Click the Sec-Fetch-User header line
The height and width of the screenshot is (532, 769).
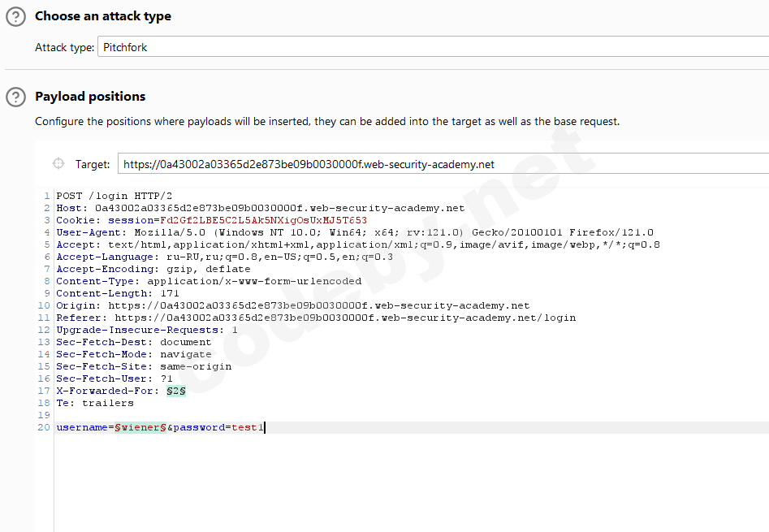(114, 378)
